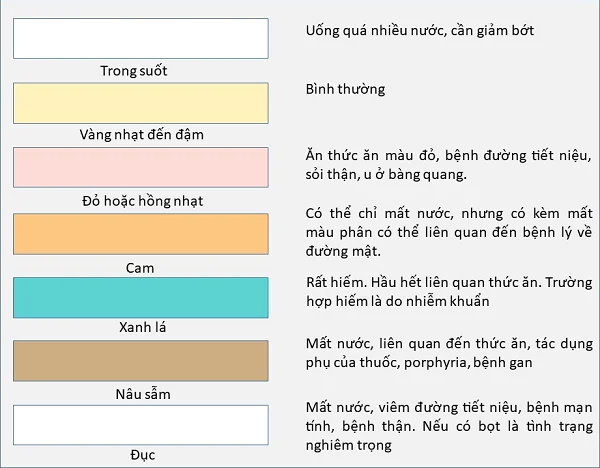Select the sỏi thận, u ở bàng quang text
Image resolution: width=600 pixels, height=468 pixels.
tap(386, 174)
